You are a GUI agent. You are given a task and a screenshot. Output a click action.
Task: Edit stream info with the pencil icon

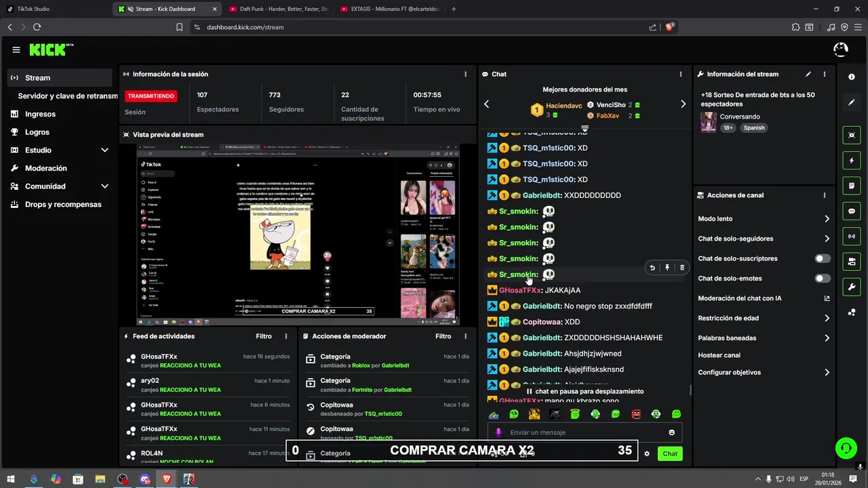(x=808, y=74)
